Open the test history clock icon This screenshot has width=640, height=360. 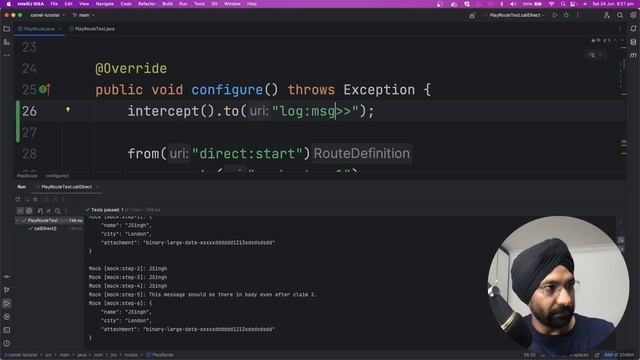tap(58, 211)
